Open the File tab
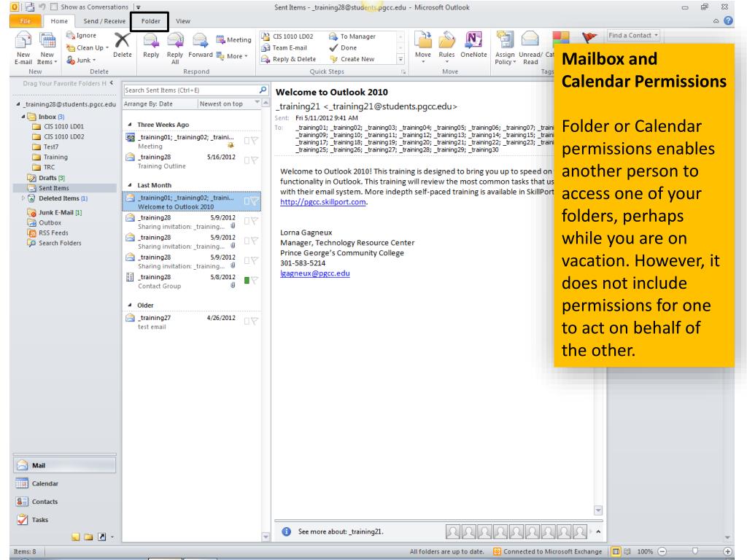 [26, 21]
